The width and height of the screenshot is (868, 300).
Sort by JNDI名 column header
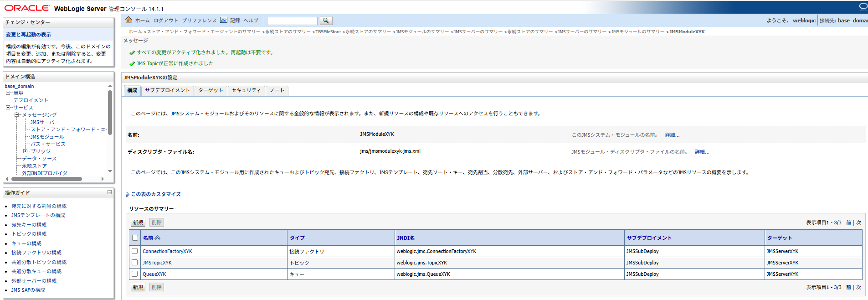click(x=406, y=238)
